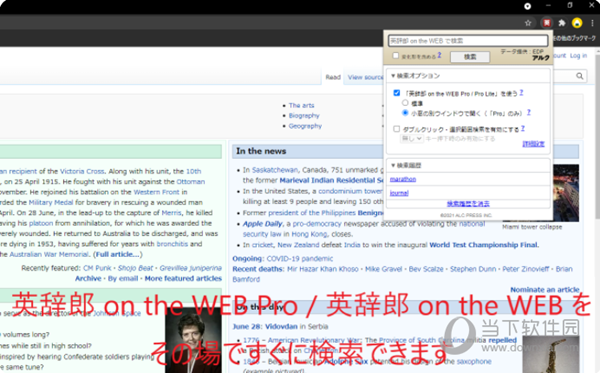Uncheck the 英辞郎 on the WEB Pro / Pro Lite option

point(397,93)
